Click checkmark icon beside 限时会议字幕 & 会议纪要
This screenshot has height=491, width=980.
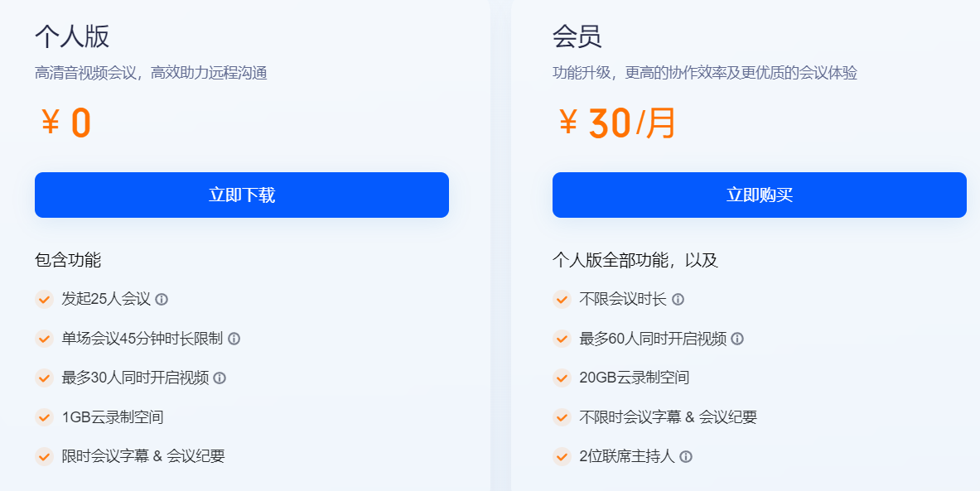pyautogui.click(x=45, y=456)
